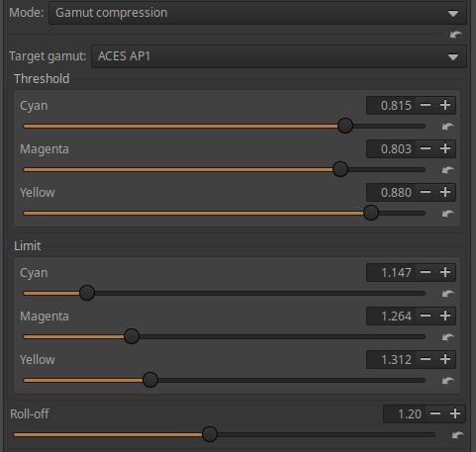The width and height of the screenshot is (476, 452).
Task: Increase the Threshold Yellow value with plus
Action: tap(445, 192)
